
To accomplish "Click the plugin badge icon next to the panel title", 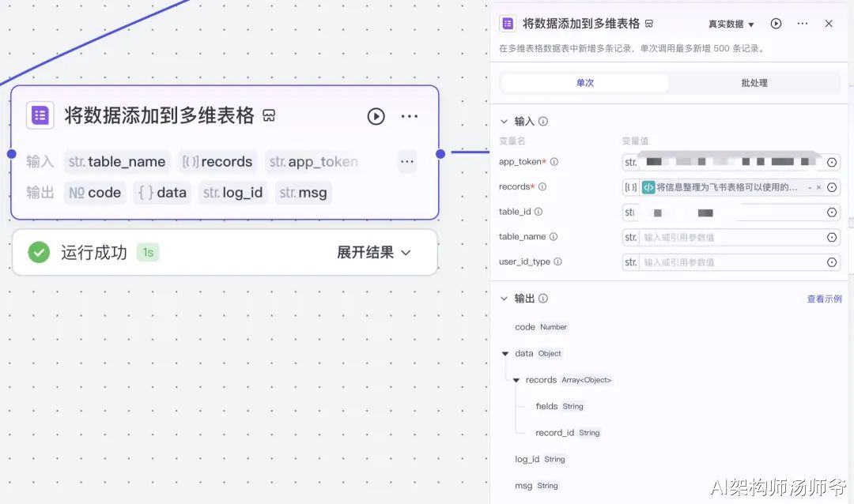I will tap(648, 24).
